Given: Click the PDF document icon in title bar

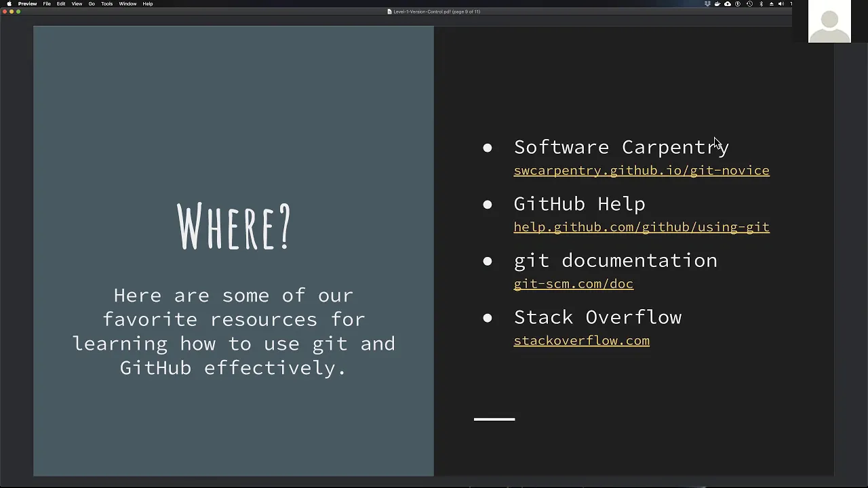Looking at the screenshot, I should [x=389, y=12].
